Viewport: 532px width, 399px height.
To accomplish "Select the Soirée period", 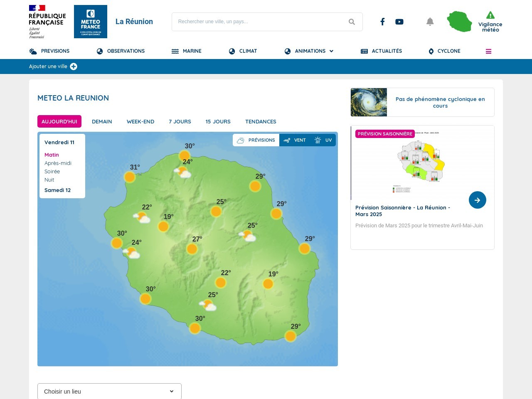I will click(x=52, y=171).
